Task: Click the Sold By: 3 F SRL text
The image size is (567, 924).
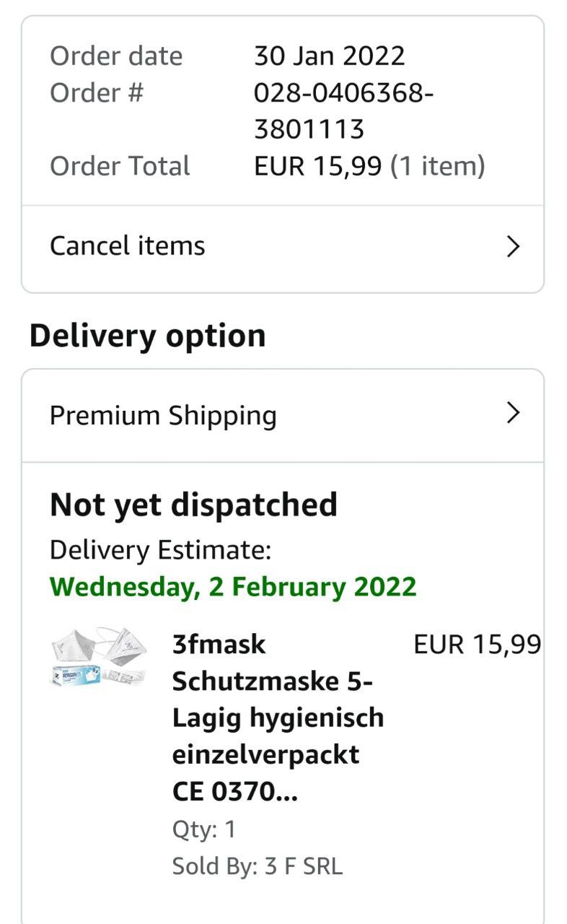Action: pyautogui.click(x=257, y=866)
